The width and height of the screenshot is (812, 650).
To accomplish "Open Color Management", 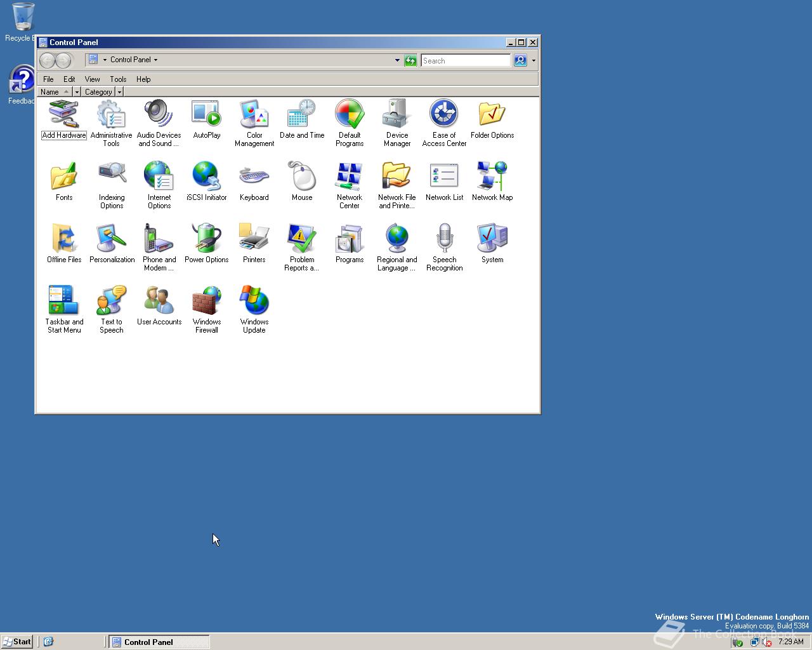I will (254, 123).
